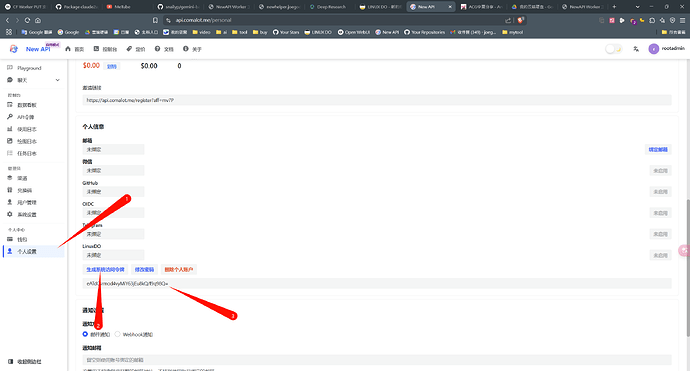Click the invitation link input field
The height and width of the screenshot is (371, 690).
(x=377, y=100)
